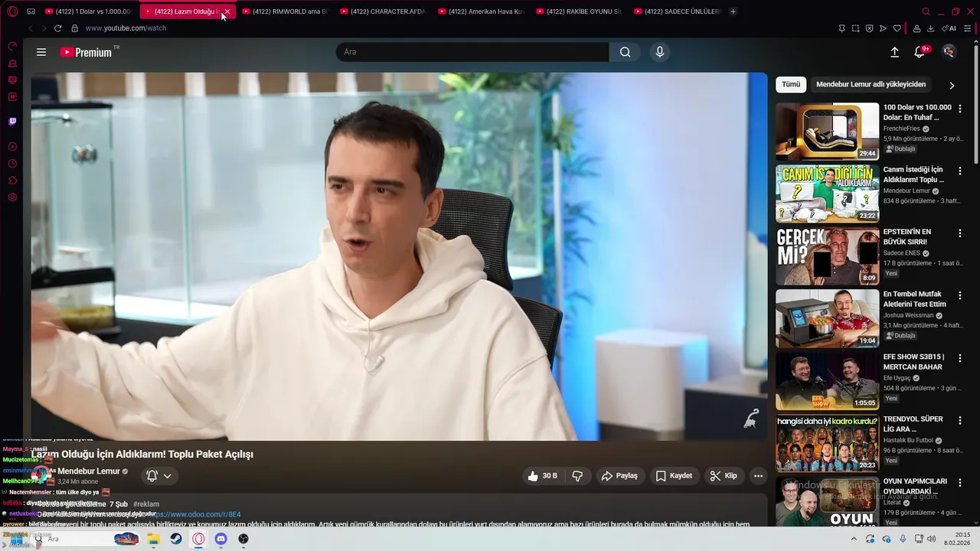Open options for EPSTEIN'İN EN BÜYÜK SIRRI video
Image resolution: width=980 pixels, height=551 pixels.
click(x=960, y=233)
